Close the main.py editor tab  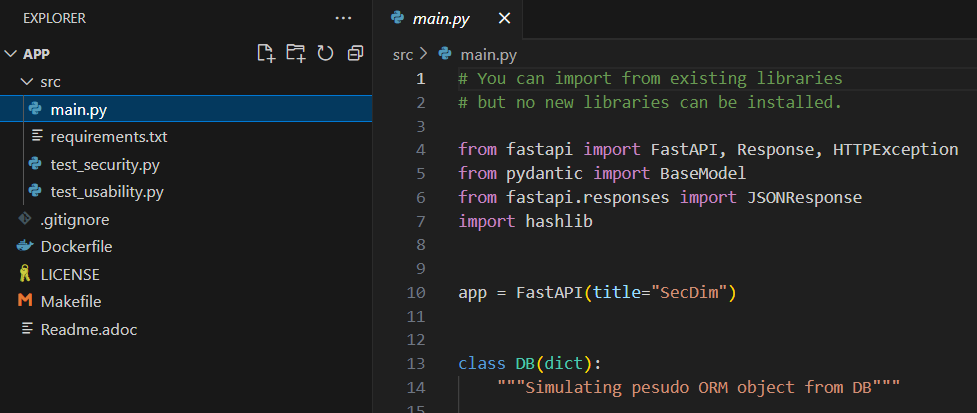505,19
